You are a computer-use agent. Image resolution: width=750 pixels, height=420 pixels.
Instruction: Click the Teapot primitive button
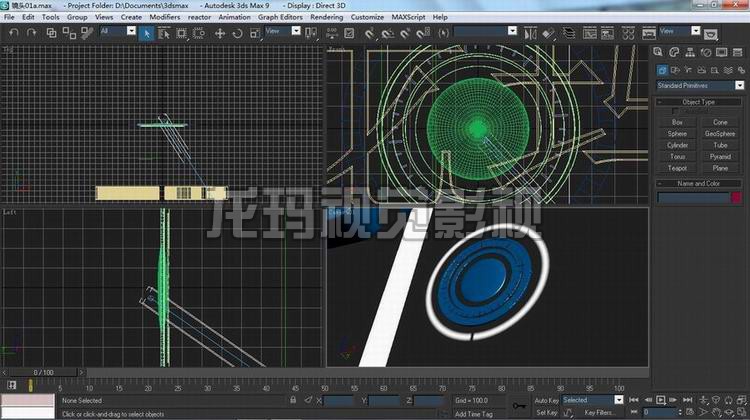click(x=677, y=168)
